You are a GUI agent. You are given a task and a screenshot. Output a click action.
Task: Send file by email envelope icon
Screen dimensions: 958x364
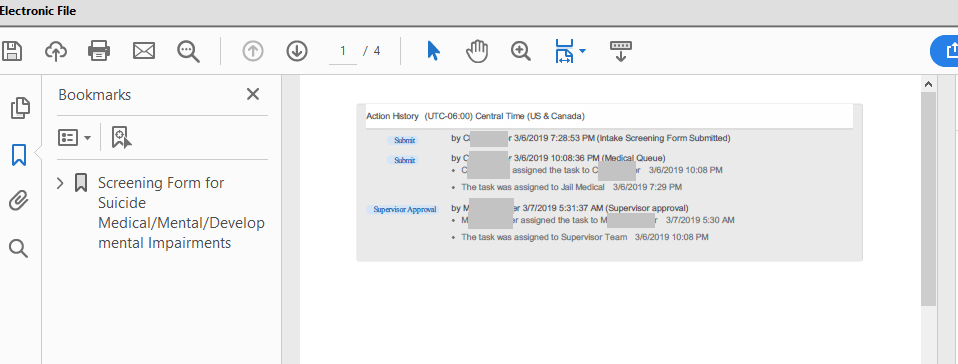(x=144, y=51)
